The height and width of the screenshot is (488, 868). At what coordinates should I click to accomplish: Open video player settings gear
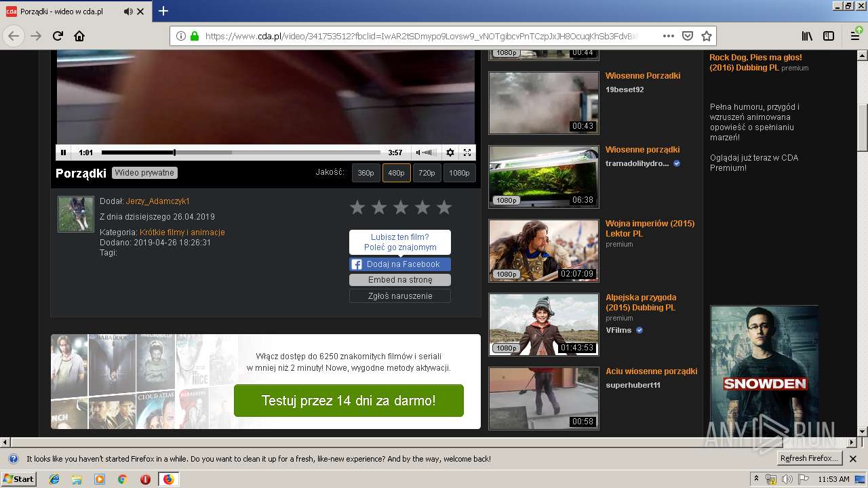pos(450,152)
